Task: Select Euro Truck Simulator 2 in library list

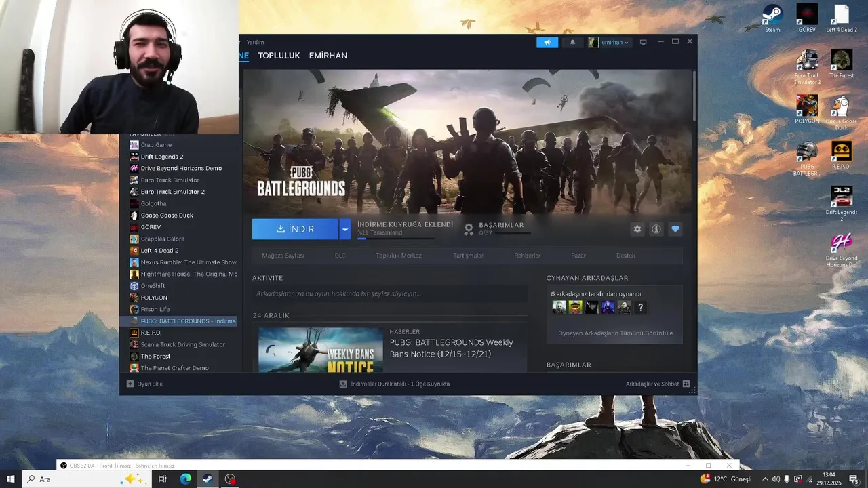Action: coord(172,192)
